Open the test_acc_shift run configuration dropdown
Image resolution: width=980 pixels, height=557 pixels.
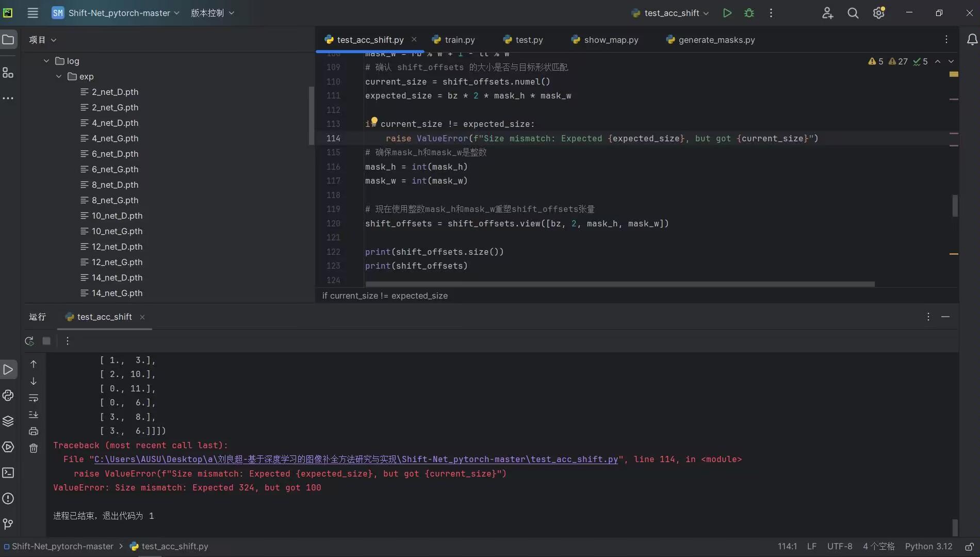click(x=669, y=13)
